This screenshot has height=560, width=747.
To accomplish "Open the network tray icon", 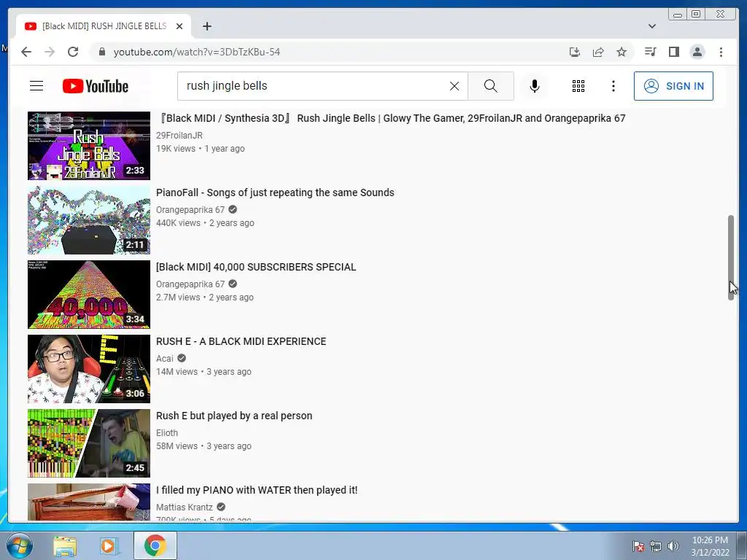I will (656, 546).
